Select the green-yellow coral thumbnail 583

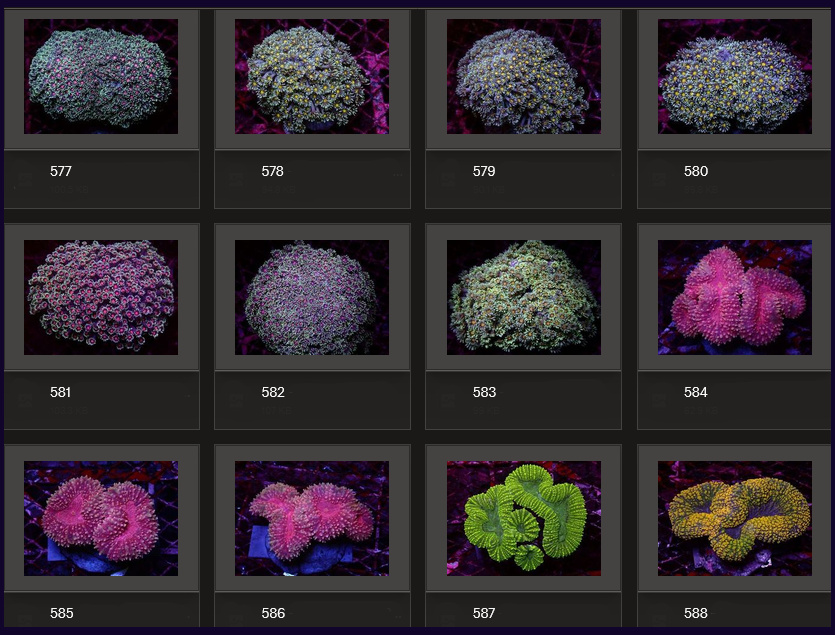(x=524, y=297)
